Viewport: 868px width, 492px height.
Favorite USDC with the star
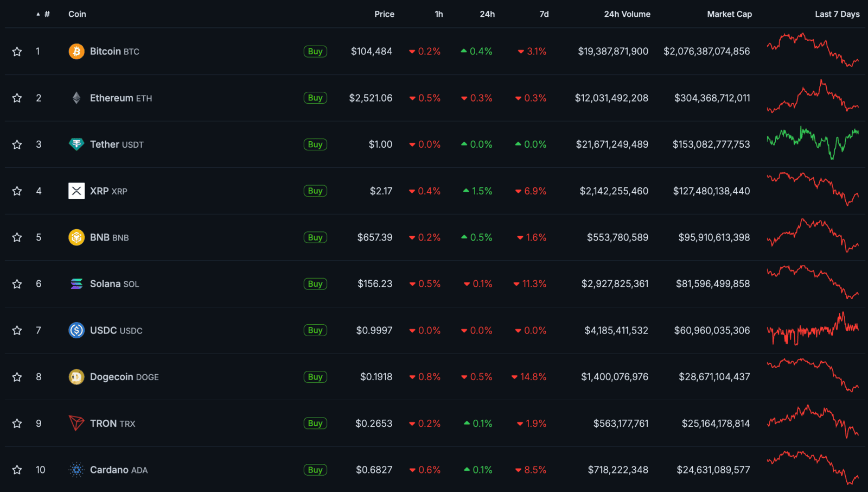tap(17, 330)
